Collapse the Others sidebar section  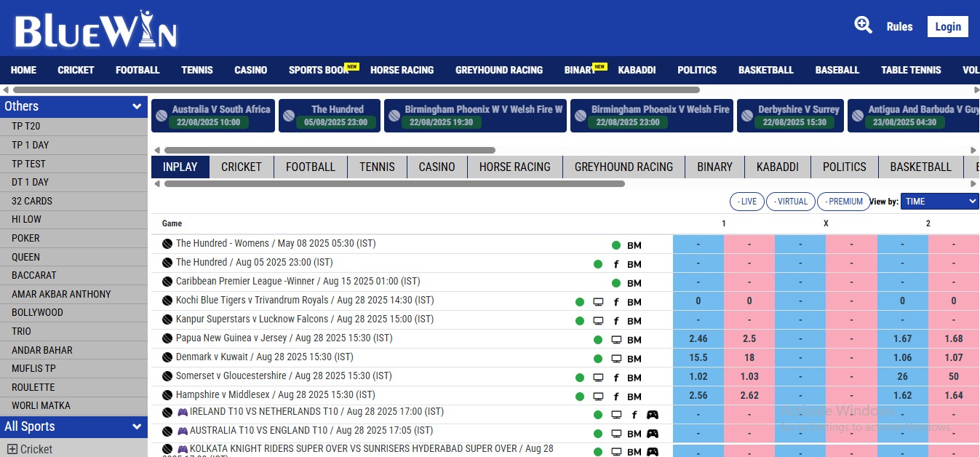pos(137,106)
